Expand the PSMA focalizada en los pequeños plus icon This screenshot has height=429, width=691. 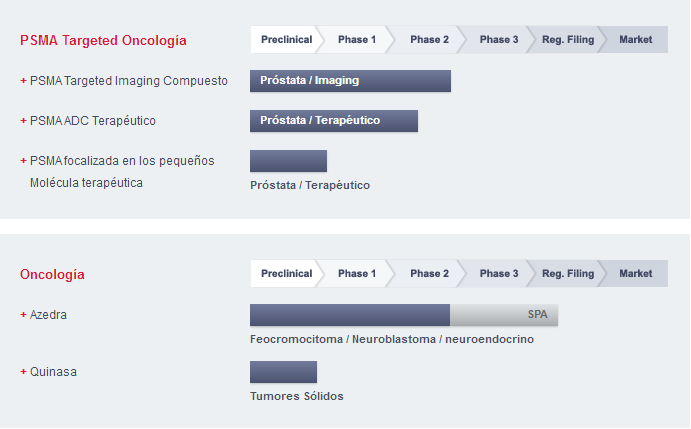(x=23, y=161)
